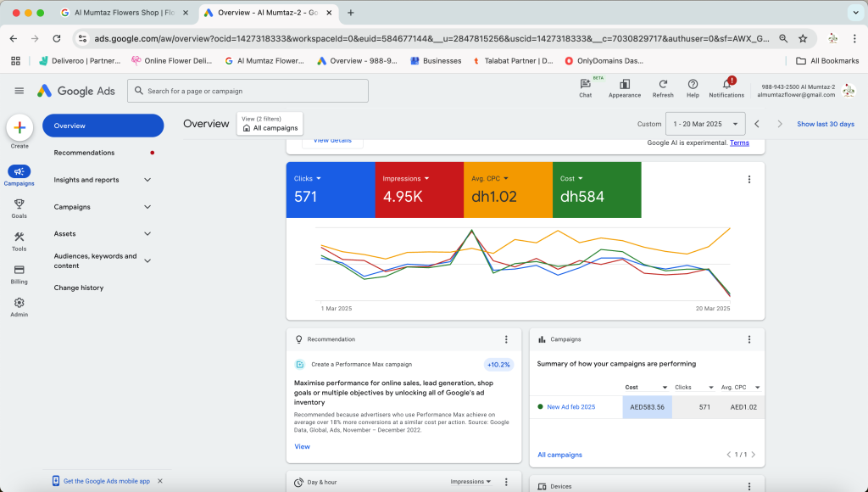Click View on the Performance Max recommendation
The image size is (868, 492).
pyautogui.click(x=303, y=446)
